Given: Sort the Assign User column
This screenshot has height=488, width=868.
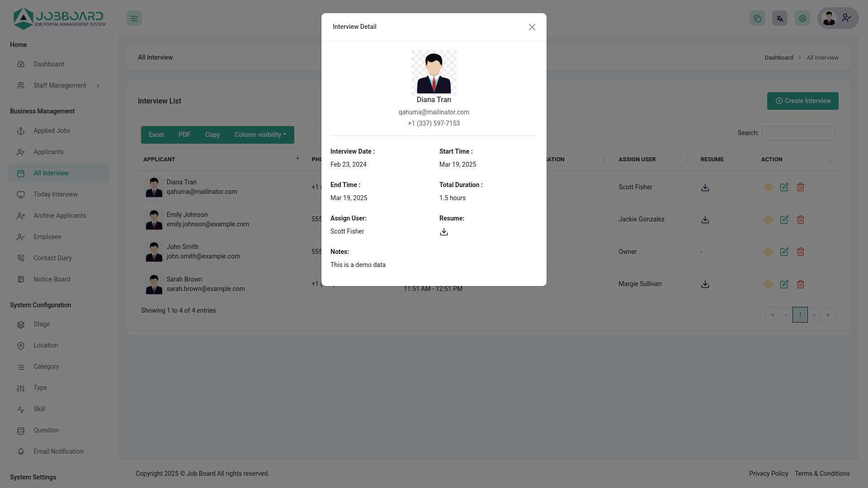Looking at the screenshot, I should [x=687, y=159].
